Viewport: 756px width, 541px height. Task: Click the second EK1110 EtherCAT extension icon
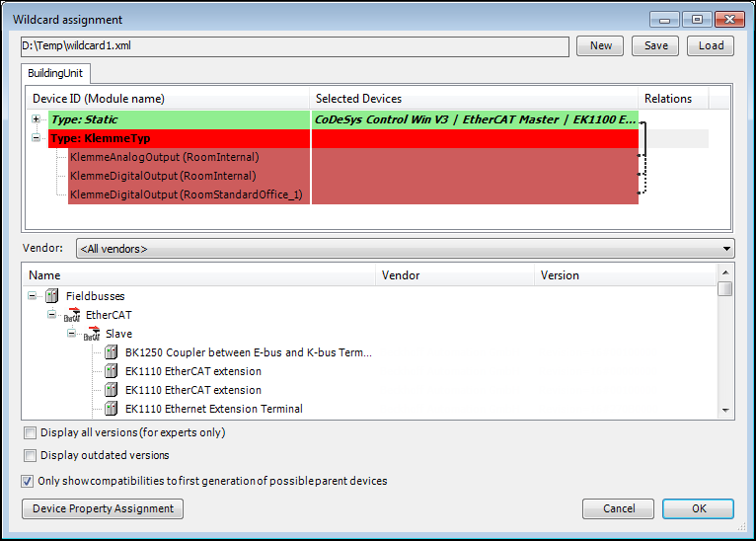pyautogui.click(x=112, y=390)
